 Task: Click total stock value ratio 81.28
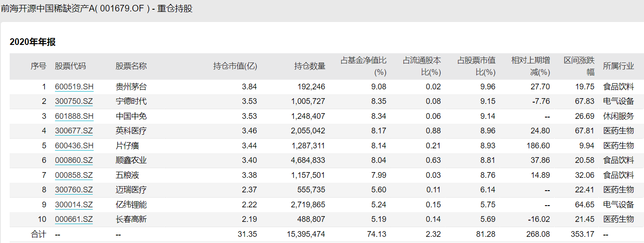[486, 235]
